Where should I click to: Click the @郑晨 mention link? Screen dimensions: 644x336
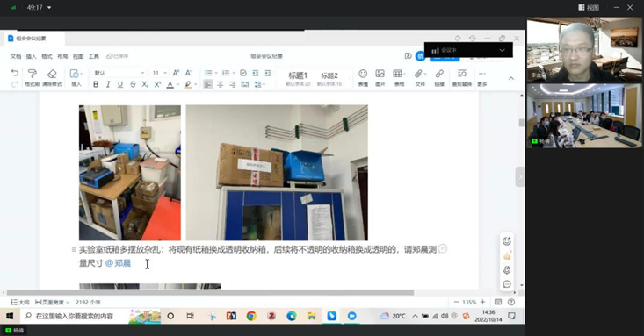(x=118, y=263)
